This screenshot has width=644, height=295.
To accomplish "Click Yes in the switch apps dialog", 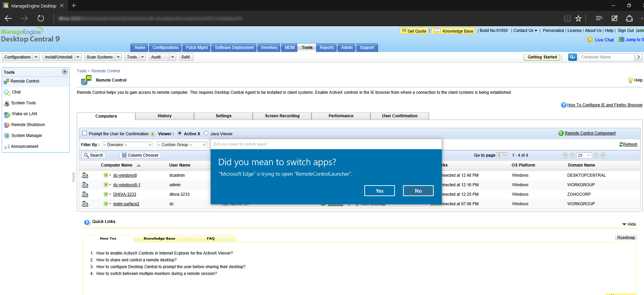I will pyautogui.click(x=380, y=191).
